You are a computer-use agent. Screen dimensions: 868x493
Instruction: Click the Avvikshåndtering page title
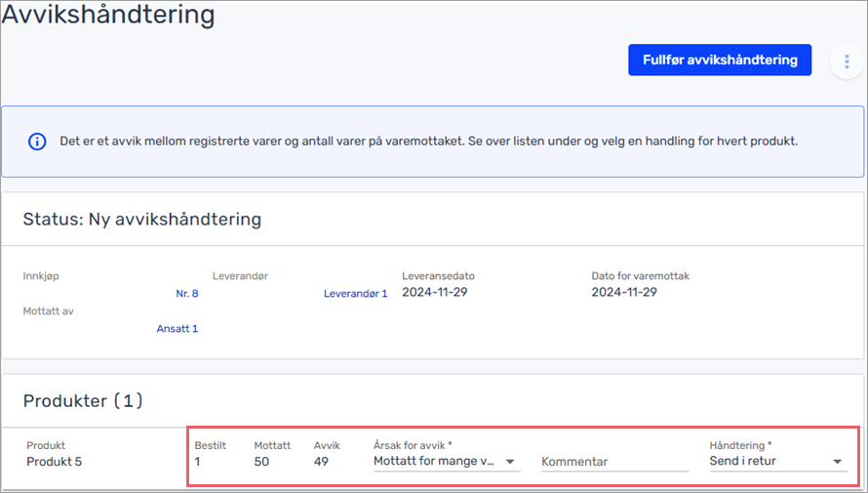pyautogui.click(x=108, y=16)
